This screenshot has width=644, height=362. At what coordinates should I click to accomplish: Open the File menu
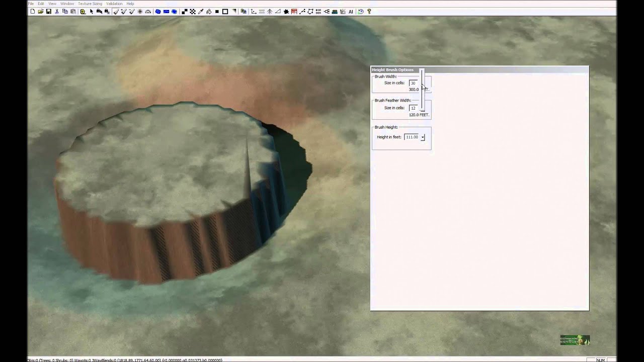[31, 4]
